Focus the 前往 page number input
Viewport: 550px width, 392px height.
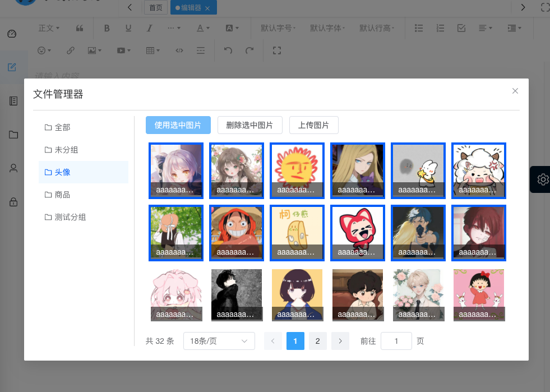pos(396,341)
